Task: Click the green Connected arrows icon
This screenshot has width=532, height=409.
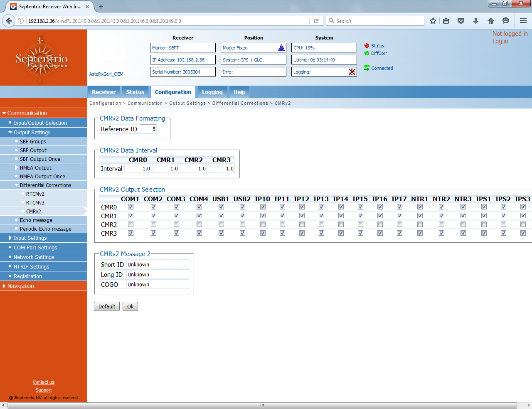Action: click(367, 68)
